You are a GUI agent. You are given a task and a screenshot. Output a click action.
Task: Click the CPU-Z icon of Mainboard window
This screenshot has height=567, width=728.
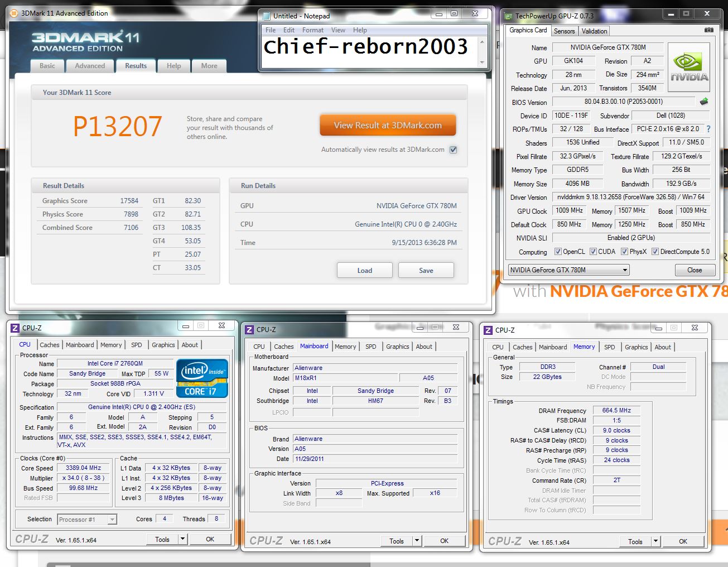pos(249,330)
